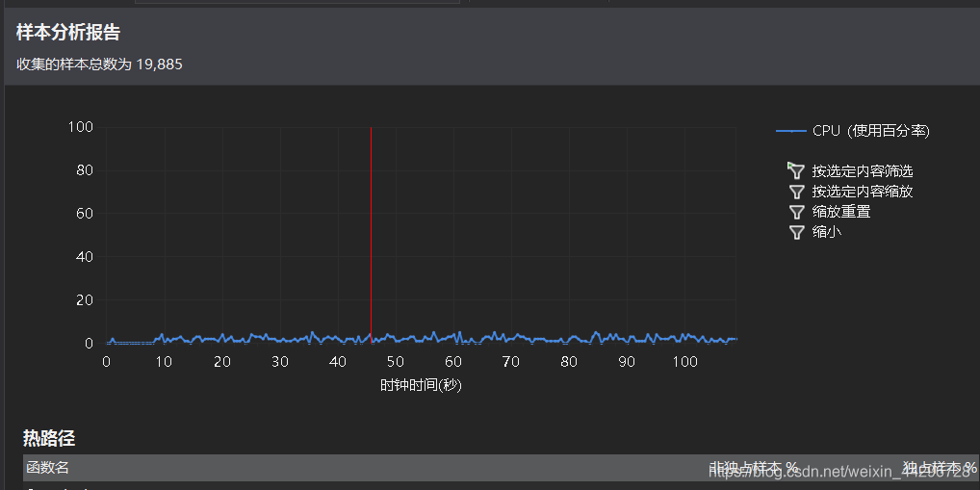
Task: Click the 热路径 section title
Action: click(49, 438)
